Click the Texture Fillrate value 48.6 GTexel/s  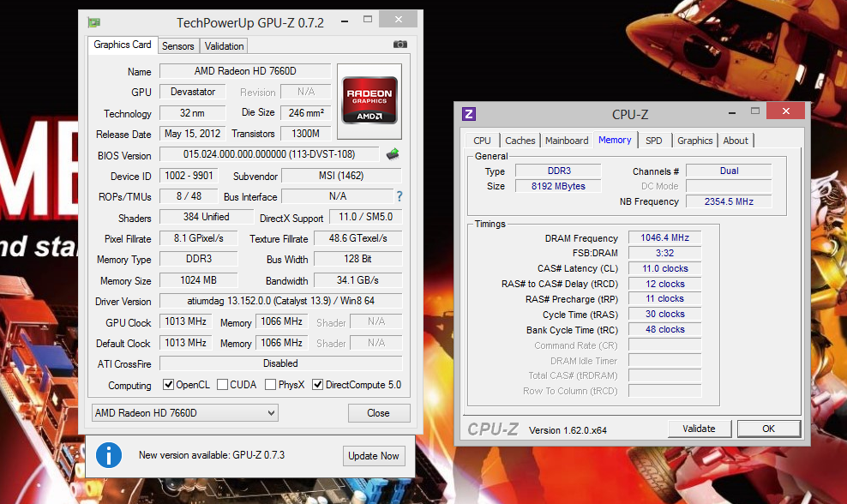[x=357, y=238]
